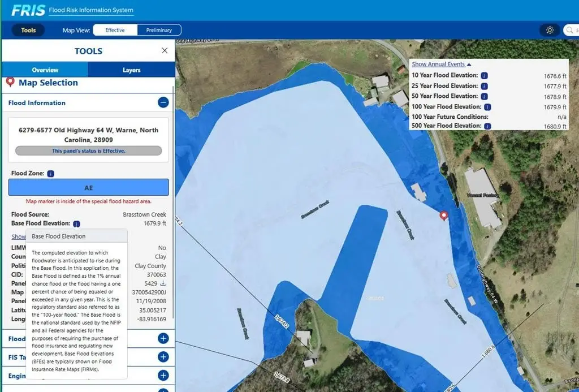Viewport: 579px width, 392px height.
Task: Click the Tools button in header
Action: coord(28,30)
